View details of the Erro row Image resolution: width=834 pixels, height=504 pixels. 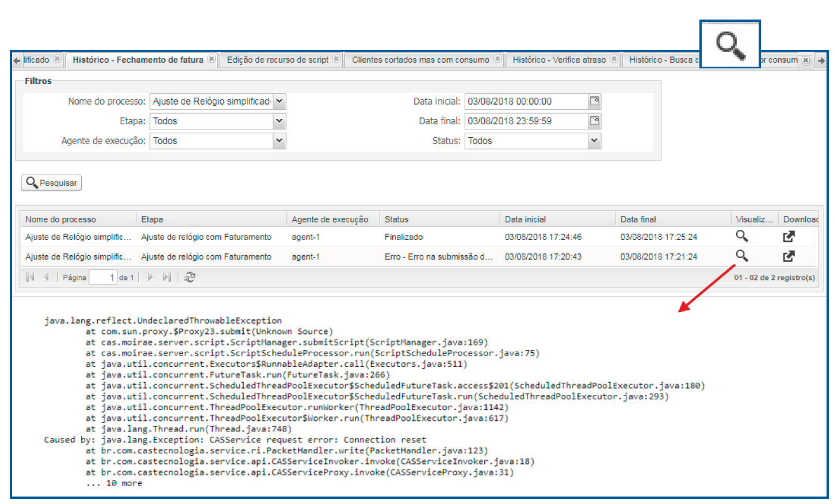click(742, 256)
